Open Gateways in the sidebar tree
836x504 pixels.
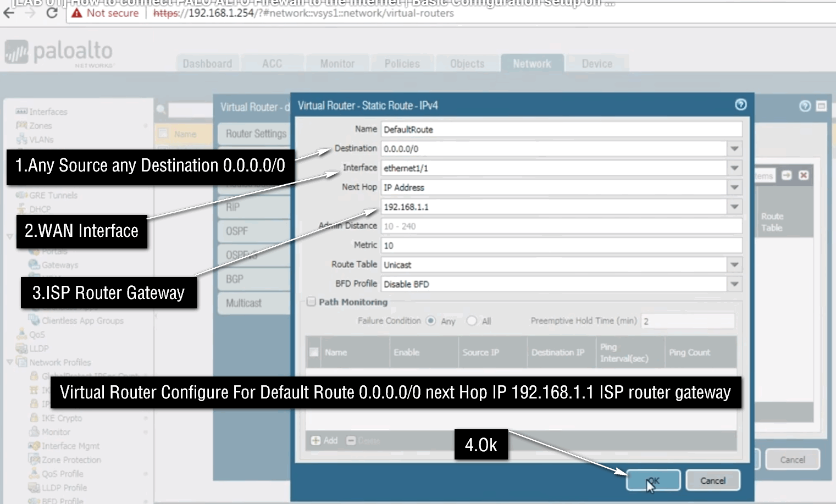[59, 265]
